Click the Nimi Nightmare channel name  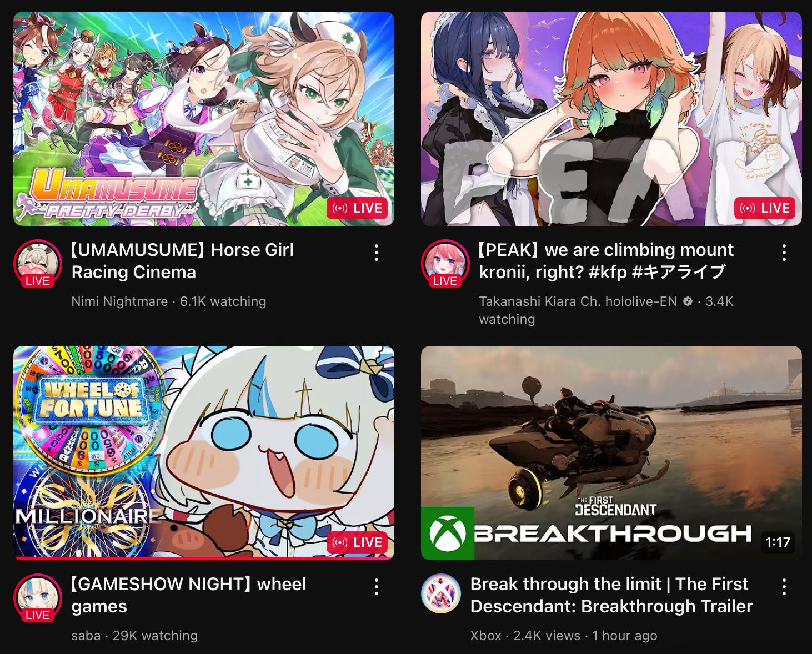tap(119, 301)
